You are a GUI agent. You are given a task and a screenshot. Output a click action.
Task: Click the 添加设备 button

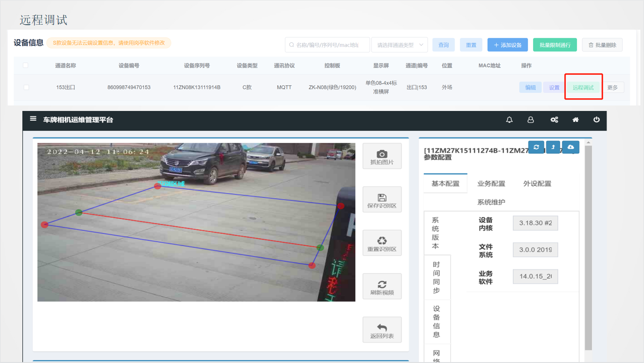[508, 45]
